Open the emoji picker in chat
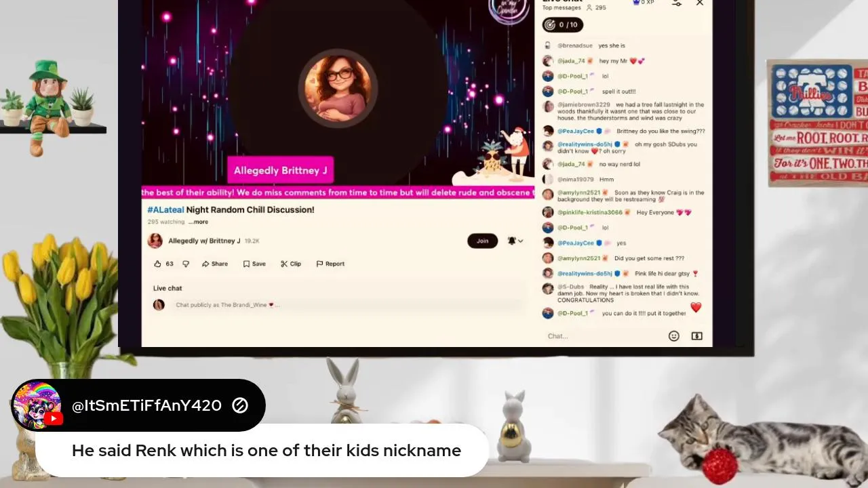The width and height of the screenshot is (868, 488). pyautogui.click(x=674, y=336)
